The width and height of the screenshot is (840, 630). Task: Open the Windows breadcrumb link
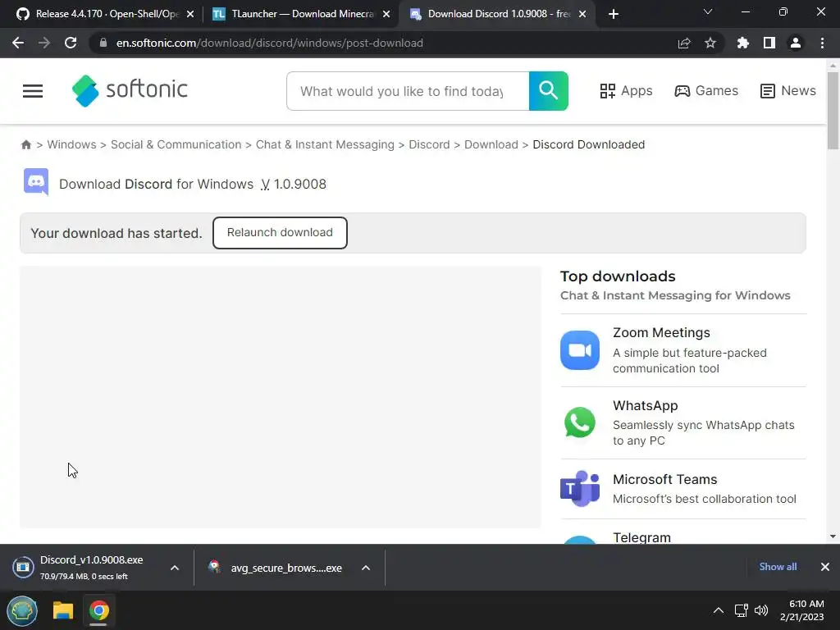point(72,144)
